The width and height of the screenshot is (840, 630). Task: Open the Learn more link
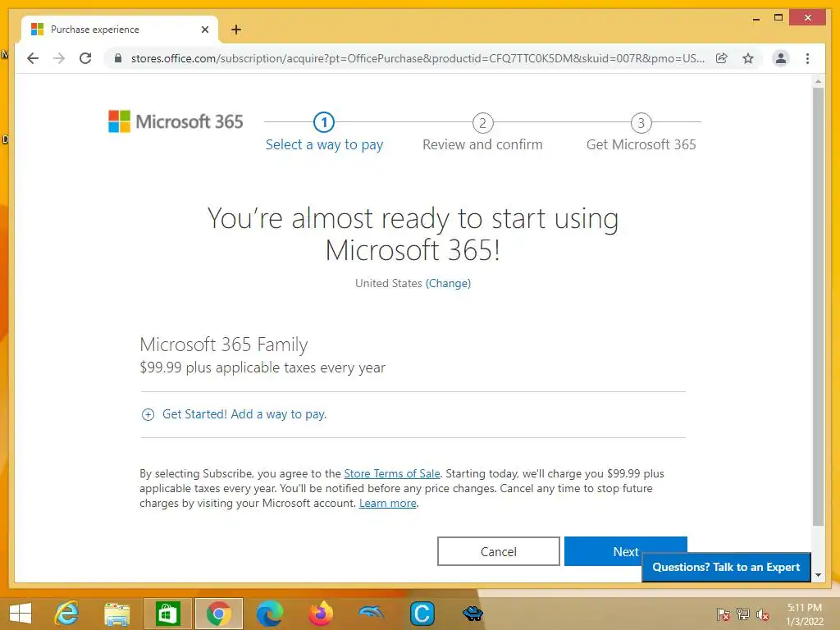tap(387, 504)
